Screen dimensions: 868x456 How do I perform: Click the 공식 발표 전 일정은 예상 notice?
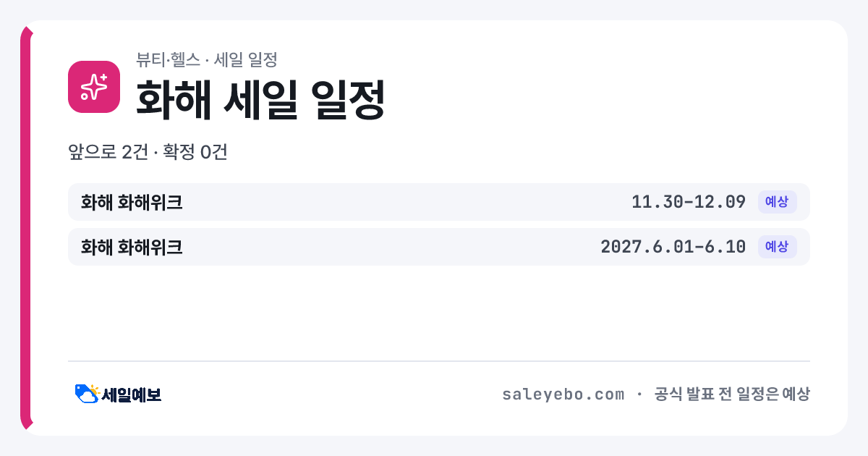click(x=732, y=394)
